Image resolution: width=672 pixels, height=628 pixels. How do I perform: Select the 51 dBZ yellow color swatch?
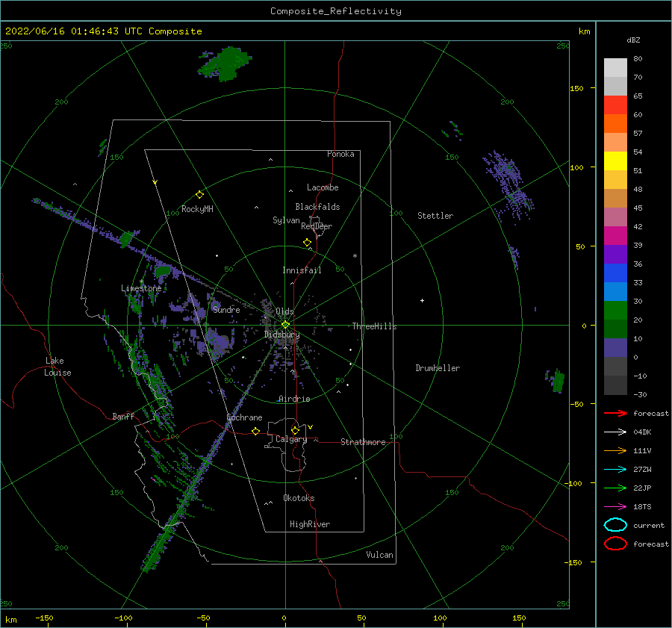click(615, 161)
